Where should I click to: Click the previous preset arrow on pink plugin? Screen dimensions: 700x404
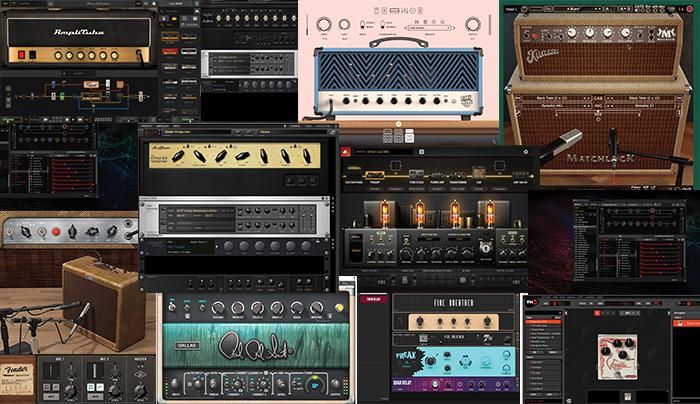click(x=405, y=28)
